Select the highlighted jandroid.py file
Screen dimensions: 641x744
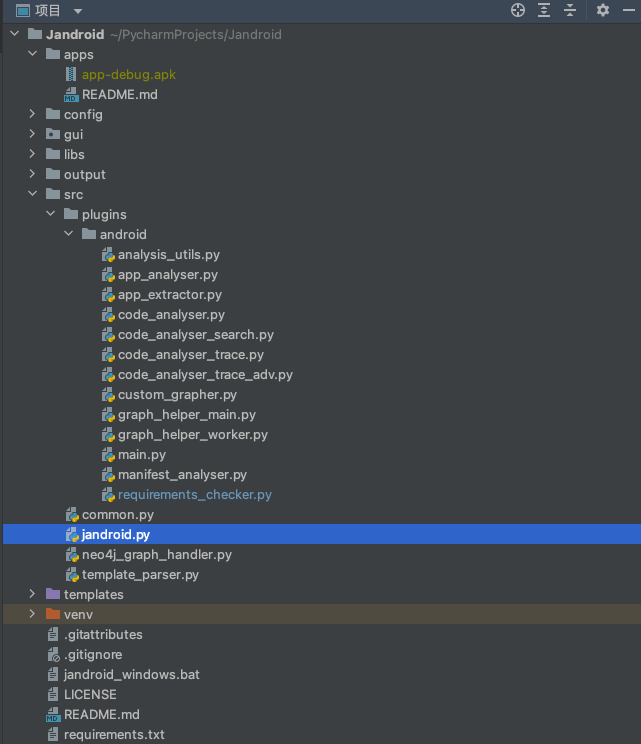pyautogui.click(x=322, y=534)
